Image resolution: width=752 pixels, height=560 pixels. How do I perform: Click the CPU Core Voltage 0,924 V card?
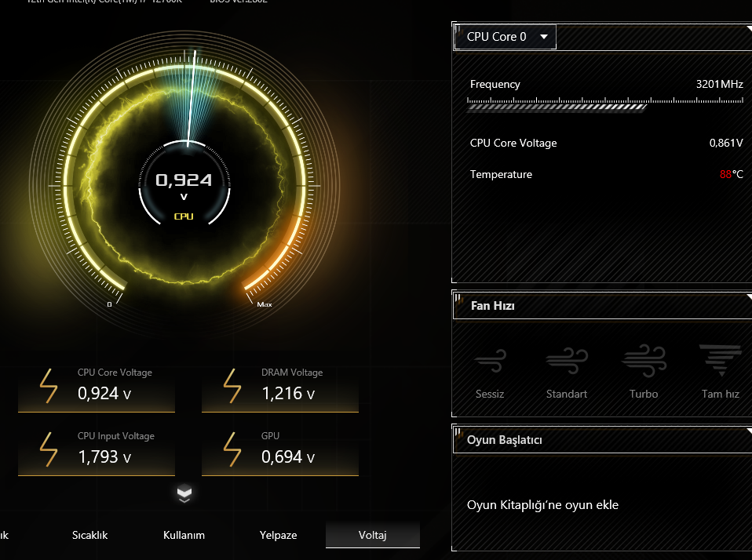pos(97,388)
